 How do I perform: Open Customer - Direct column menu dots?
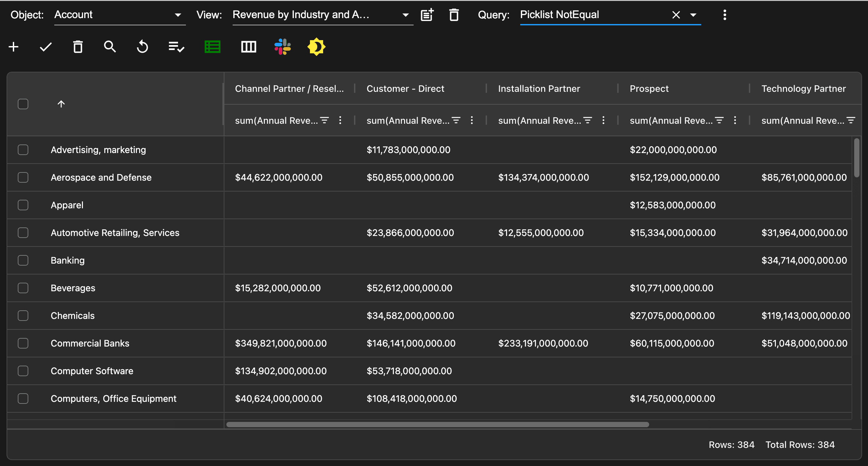pos(472,120)
